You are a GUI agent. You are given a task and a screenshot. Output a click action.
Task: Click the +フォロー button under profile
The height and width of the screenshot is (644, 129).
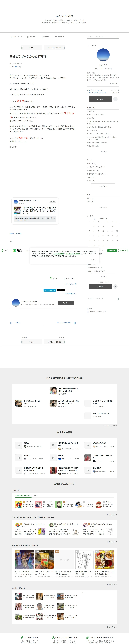point(100,99)
